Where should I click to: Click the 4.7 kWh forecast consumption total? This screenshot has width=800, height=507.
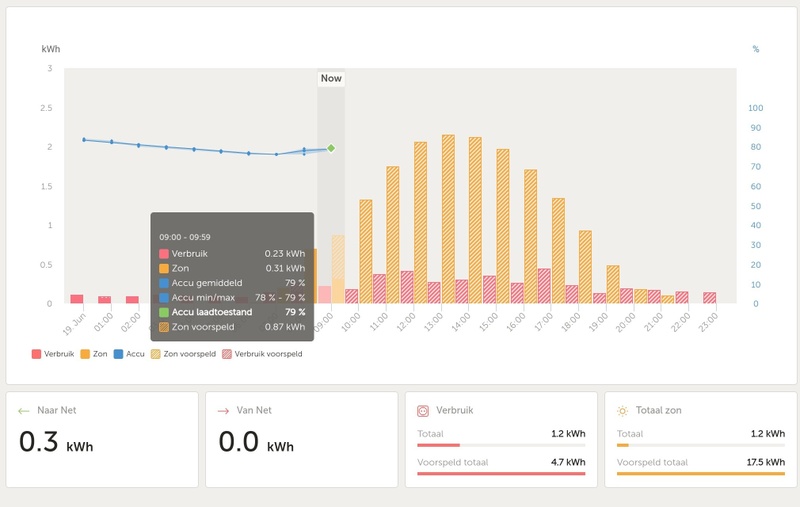click(568, 462)
